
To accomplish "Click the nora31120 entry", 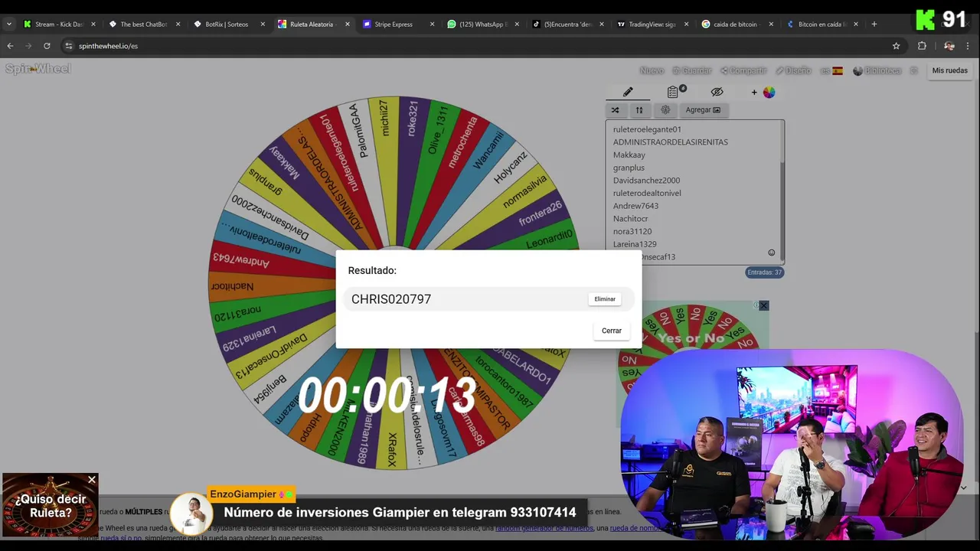I will 632,231.
